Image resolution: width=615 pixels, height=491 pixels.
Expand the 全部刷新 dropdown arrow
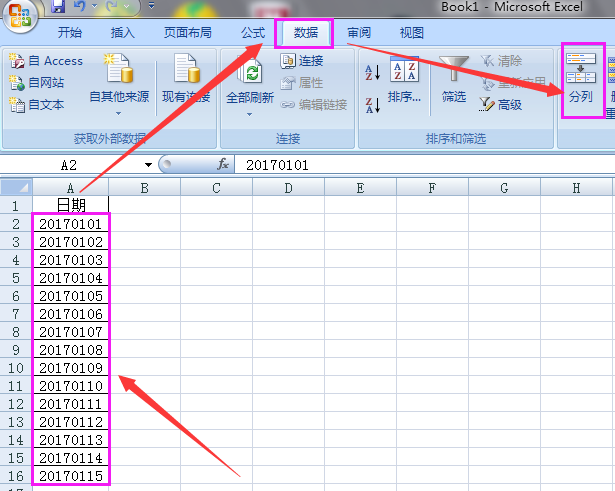coord(249,115)
